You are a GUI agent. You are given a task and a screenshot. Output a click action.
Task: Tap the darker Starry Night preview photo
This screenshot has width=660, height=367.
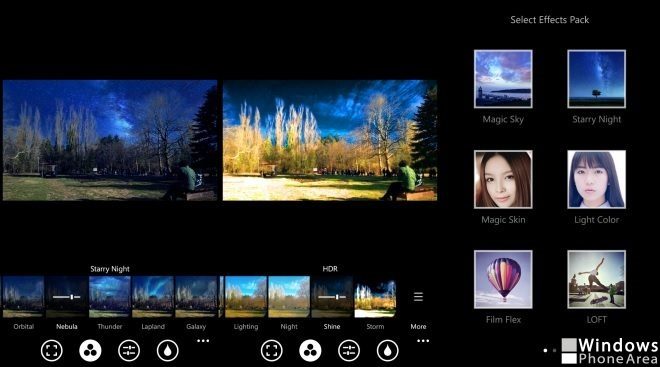coord(110,140)
